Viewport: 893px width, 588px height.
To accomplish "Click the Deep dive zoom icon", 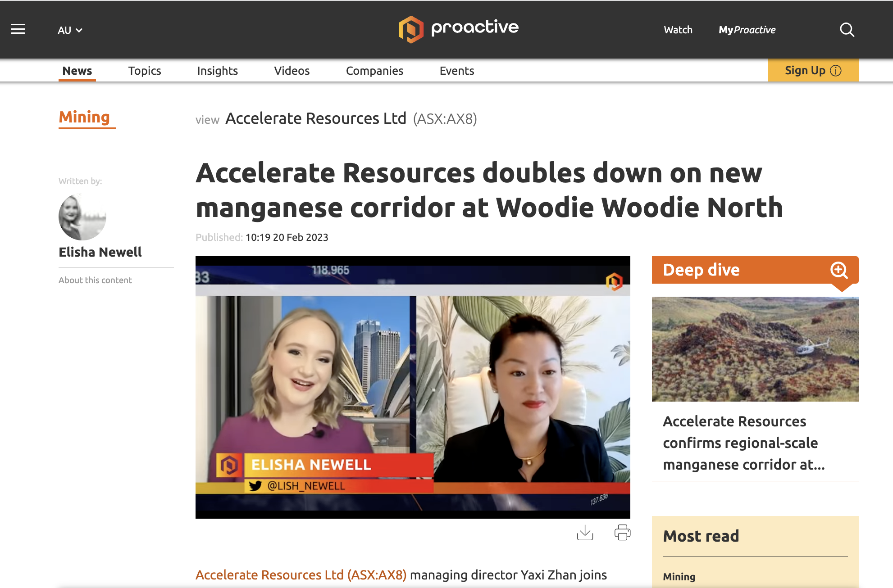I will (x=839, y=270).
